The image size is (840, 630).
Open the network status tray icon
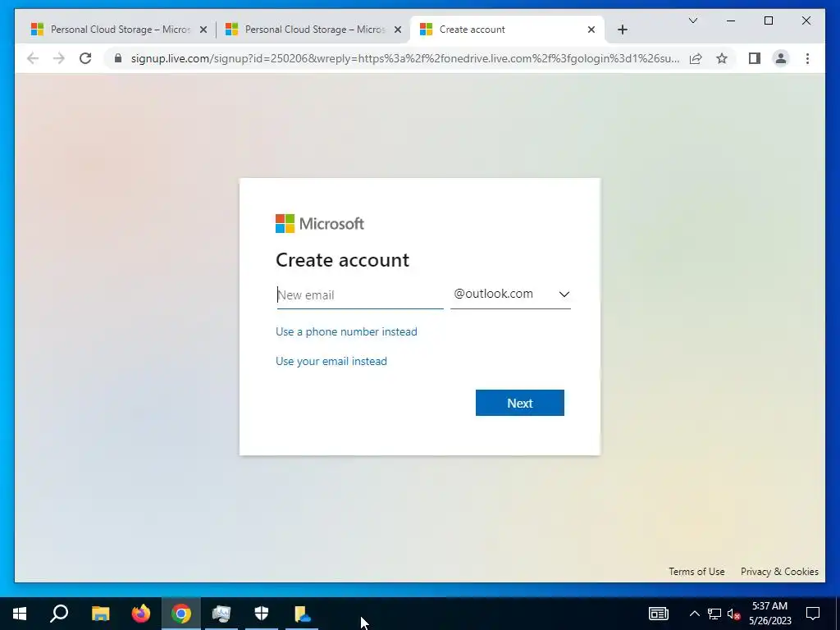pos(714,614)
